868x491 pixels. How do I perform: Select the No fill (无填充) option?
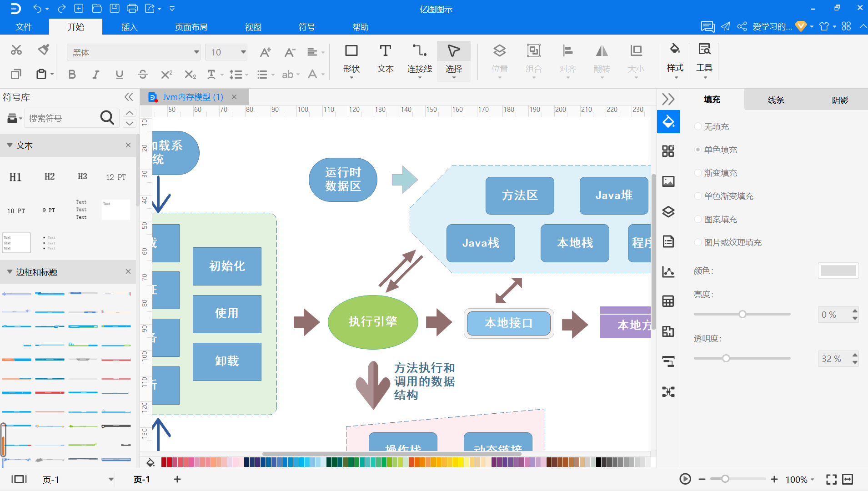pos(712,126)
